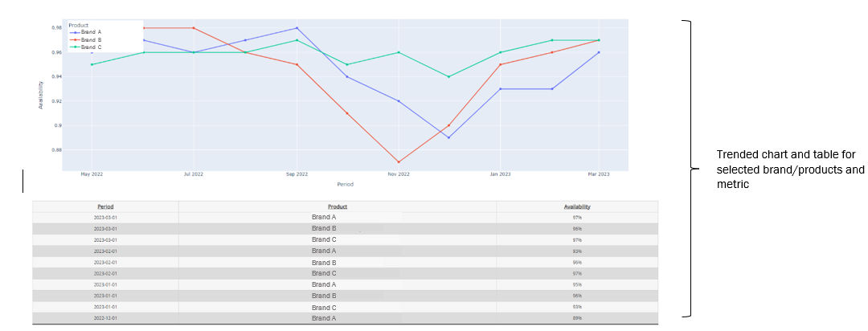
Task: Hide Brand B line via legend entry
Action: pyautogui.click(x=84, y=39)
